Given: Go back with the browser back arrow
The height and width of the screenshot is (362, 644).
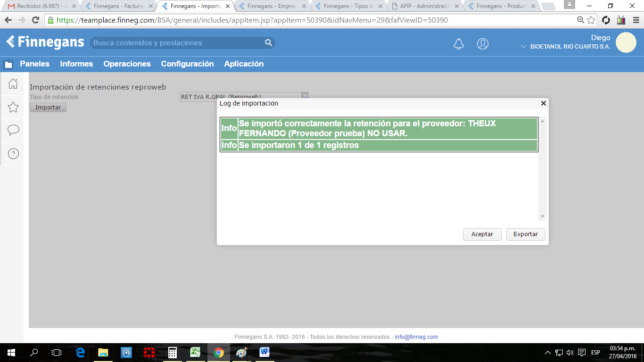Looking at the screenshot, I should (x=8, y=20).
